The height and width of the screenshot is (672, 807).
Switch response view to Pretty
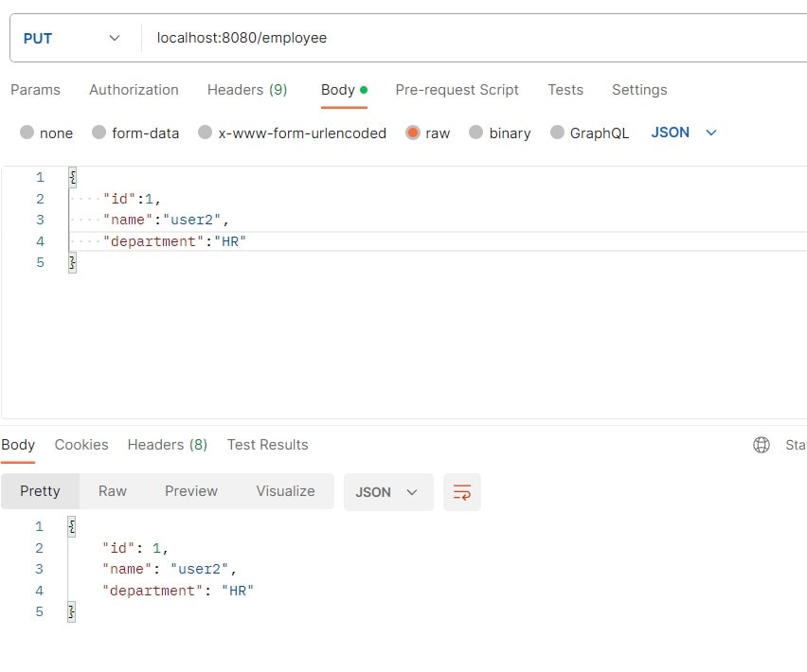pyautogui.click(x=40, y=491)
